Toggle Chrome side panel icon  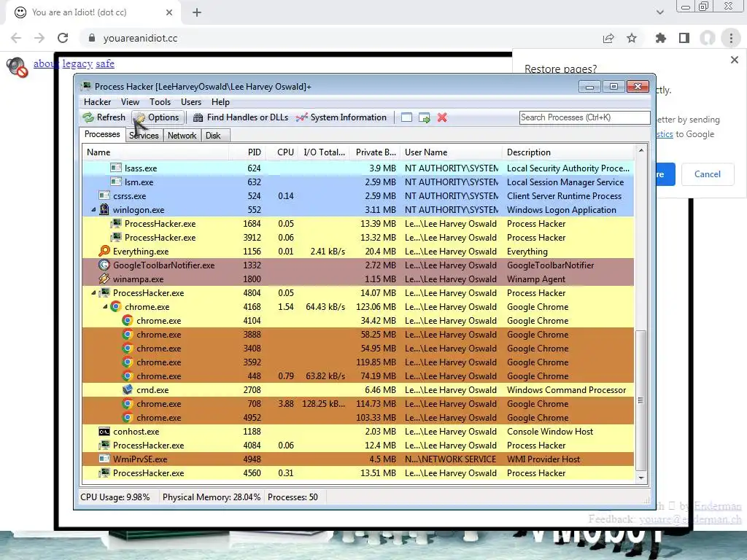pos(684,38)
